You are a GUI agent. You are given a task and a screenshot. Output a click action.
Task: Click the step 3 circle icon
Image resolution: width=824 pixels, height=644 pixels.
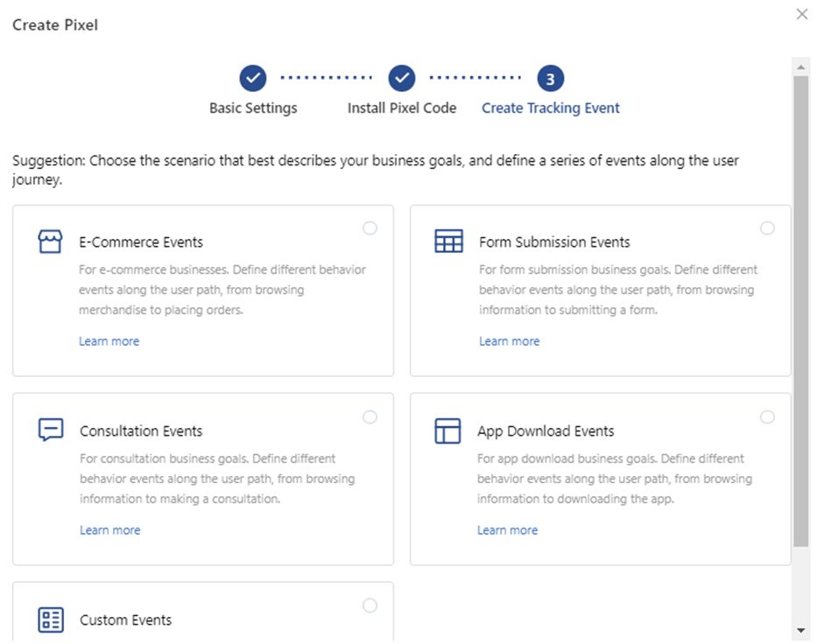pos(550,79)
